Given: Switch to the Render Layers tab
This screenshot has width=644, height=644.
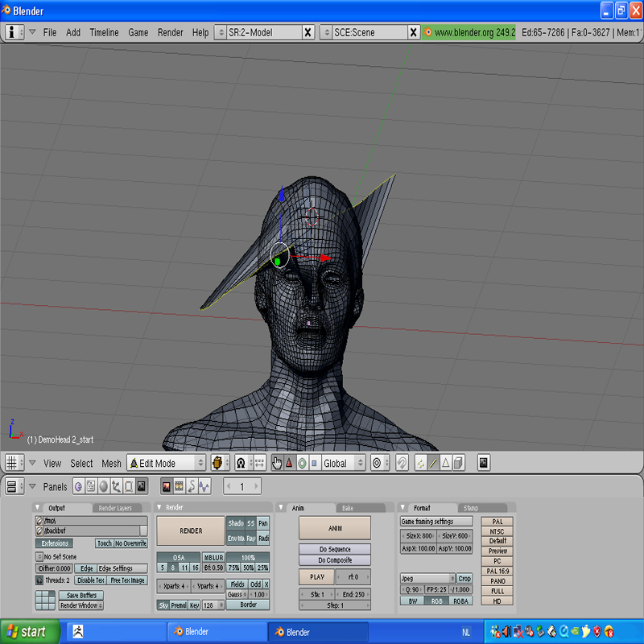Looking at the screenshot, I should point(115,508).
